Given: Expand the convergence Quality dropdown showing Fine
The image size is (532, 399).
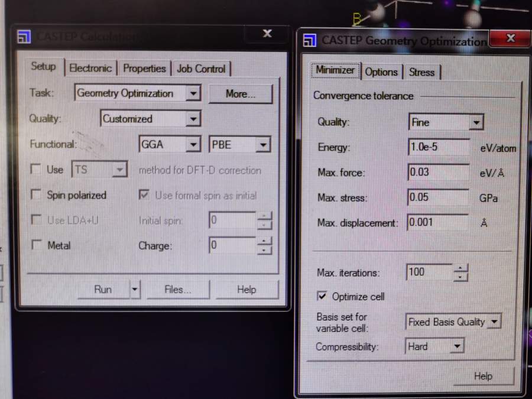Looking at the screenshot, I should (476, 122).
